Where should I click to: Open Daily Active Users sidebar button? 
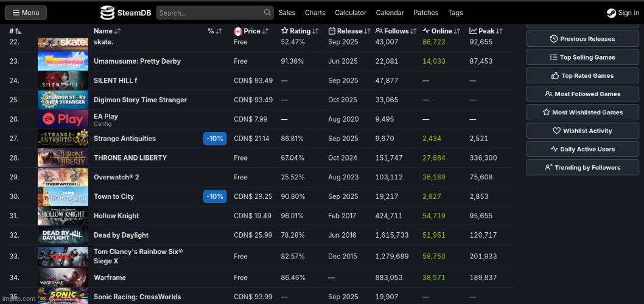tap(583, 149)
